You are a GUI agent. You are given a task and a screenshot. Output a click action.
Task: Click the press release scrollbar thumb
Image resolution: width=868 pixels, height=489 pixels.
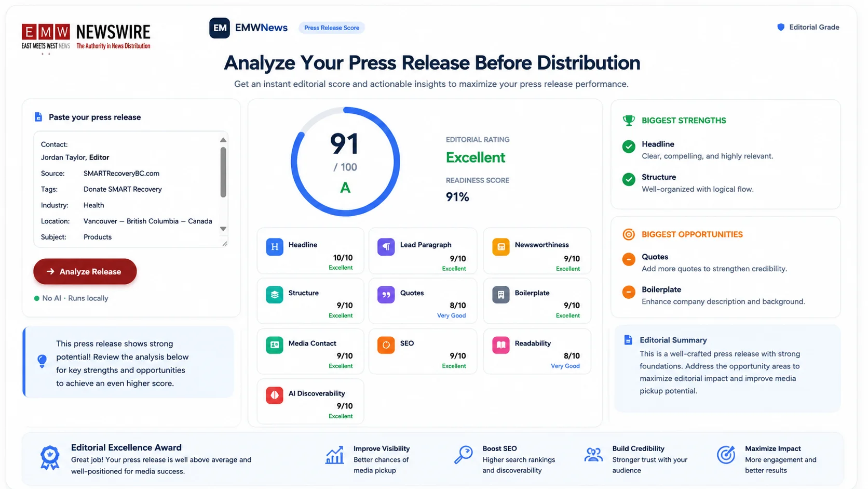pyautogui.click(x=223, y=172)
